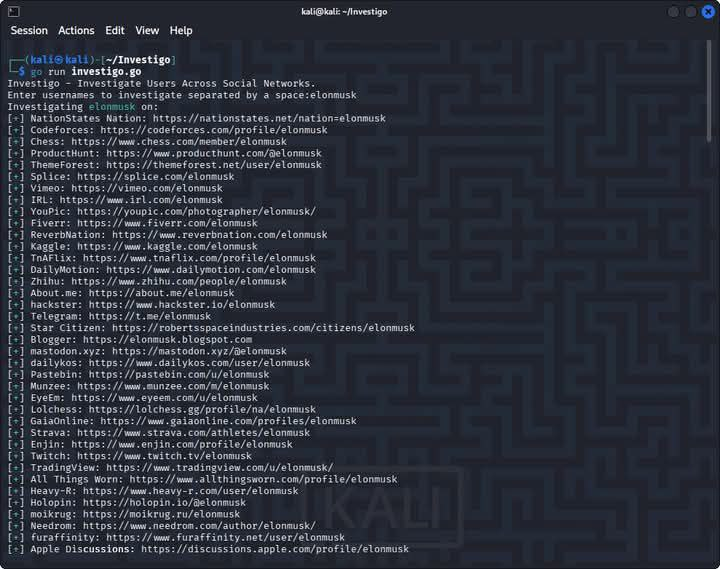Image resolution: width=720 pixels, height=569 pixels.
Task: Open the Star Citizen citizens URL
Action: click(x=264, y=328)
